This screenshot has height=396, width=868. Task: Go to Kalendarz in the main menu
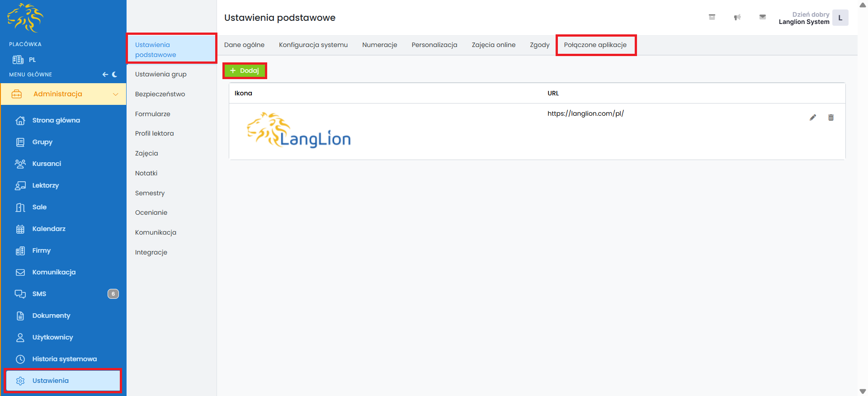[49, 229]
